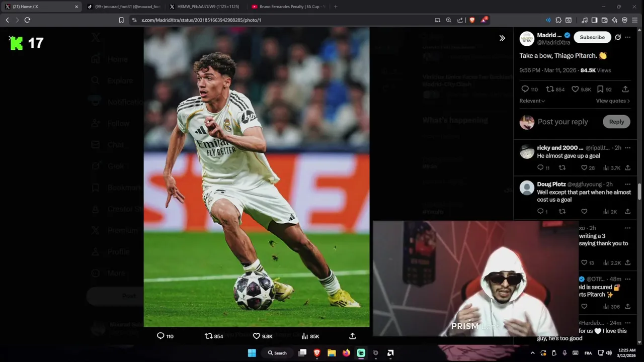Click the Post your reply field
644x362 pixels.
point(562,122)
